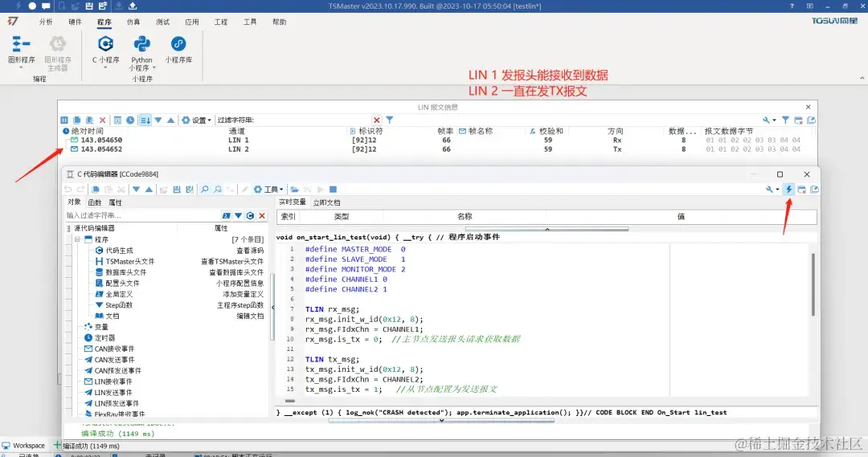Click the 校验和 column header
The height and width of the screenshot is (457, 868).
point(551,131)
